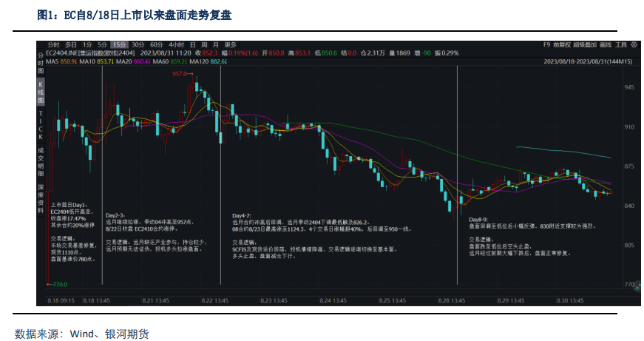Click the 910 price axis label

[x=629, y=127]
